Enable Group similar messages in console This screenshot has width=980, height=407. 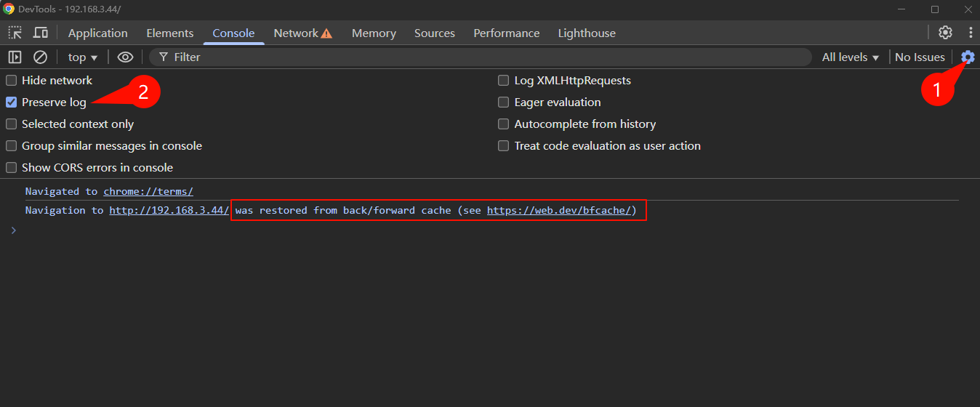tap(12, 146)
